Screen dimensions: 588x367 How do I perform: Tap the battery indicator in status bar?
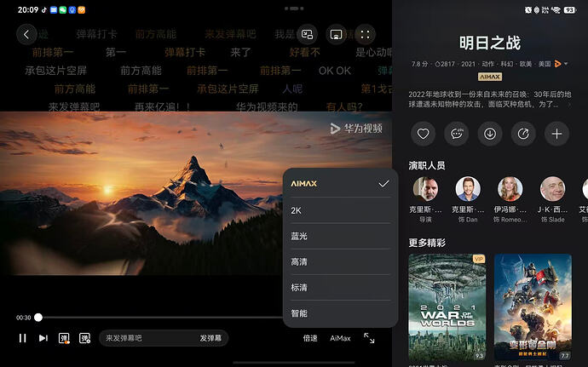click(569, 10)
